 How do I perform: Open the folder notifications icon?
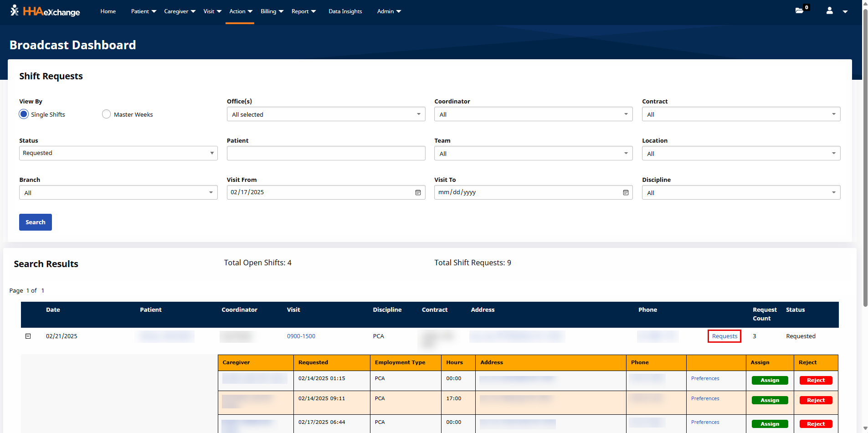pyautogui.click(x=800, y=10)
